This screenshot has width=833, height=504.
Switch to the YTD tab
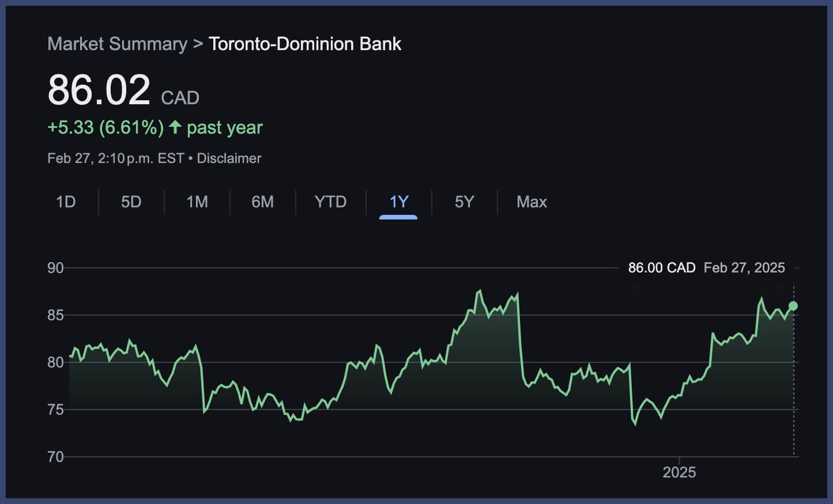(x=331, y=202)
